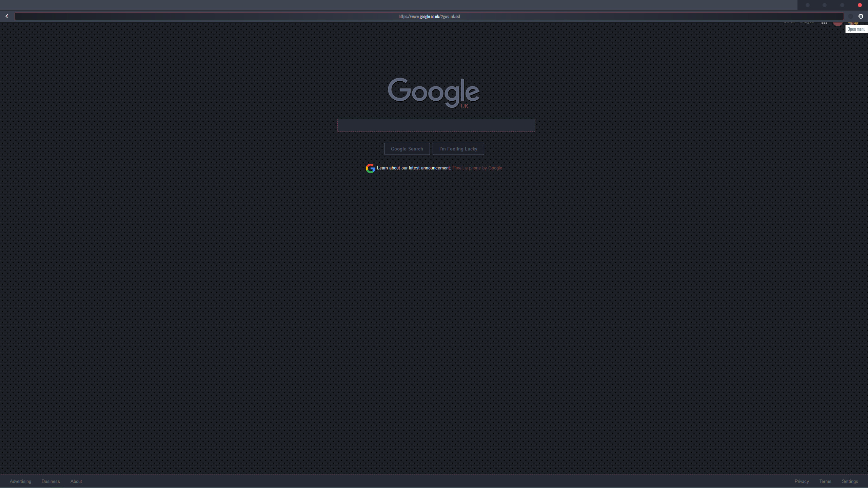Click the colorful Google G icon

370,168
